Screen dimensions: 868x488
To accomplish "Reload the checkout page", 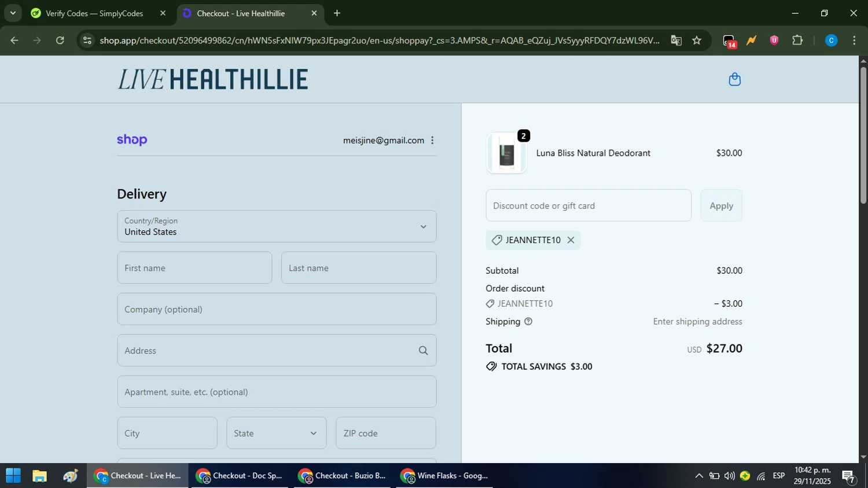I will 60,41.
